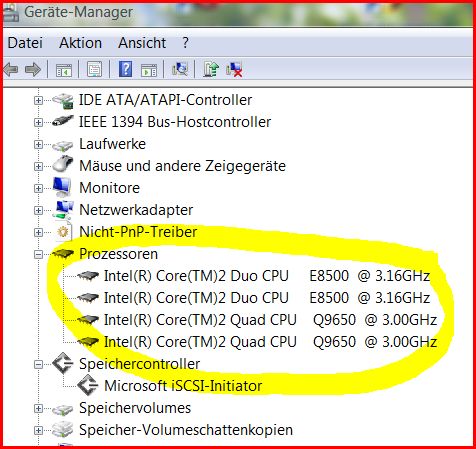The width and height of the screenshot is (476, 449).
Task: Click the Forward arrow toolbar icon
Action: click(33, 70)
